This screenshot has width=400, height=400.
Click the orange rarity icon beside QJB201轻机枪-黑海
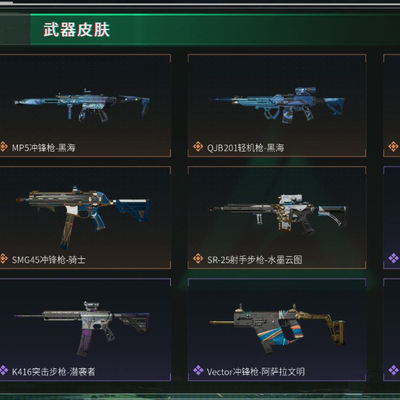tap(198, 146)
